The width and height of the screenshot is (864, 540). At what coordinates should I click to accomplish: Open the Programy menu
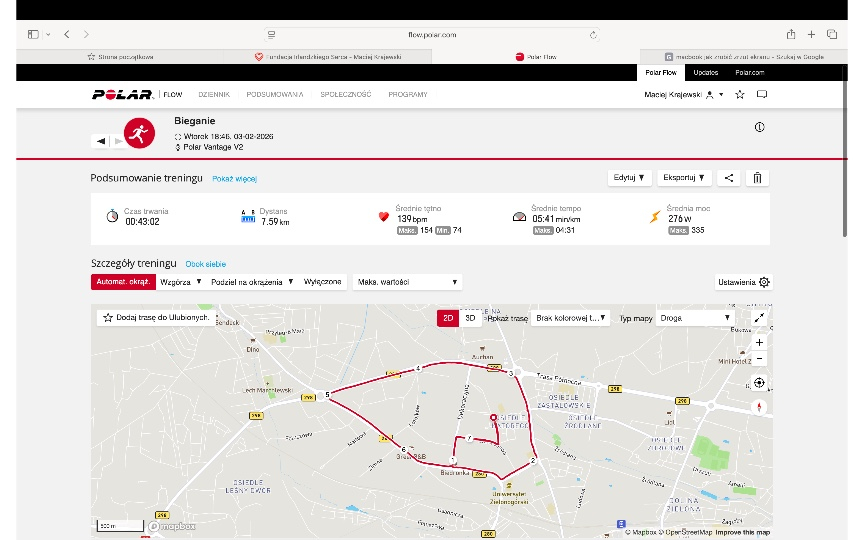pos(407,95)
